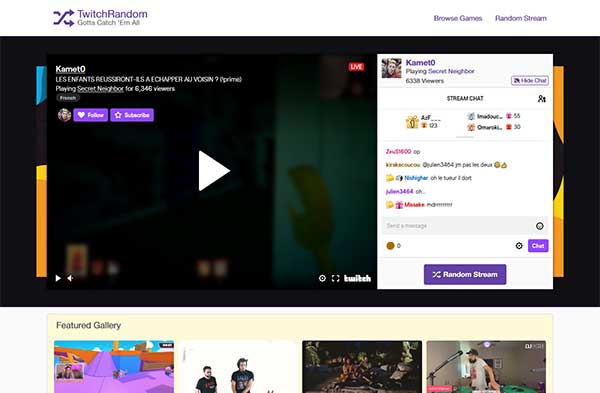This screenshot has height=393, width=600.
Task: Open Random Stream in the top navigation
Action: [x=520, y=18]
